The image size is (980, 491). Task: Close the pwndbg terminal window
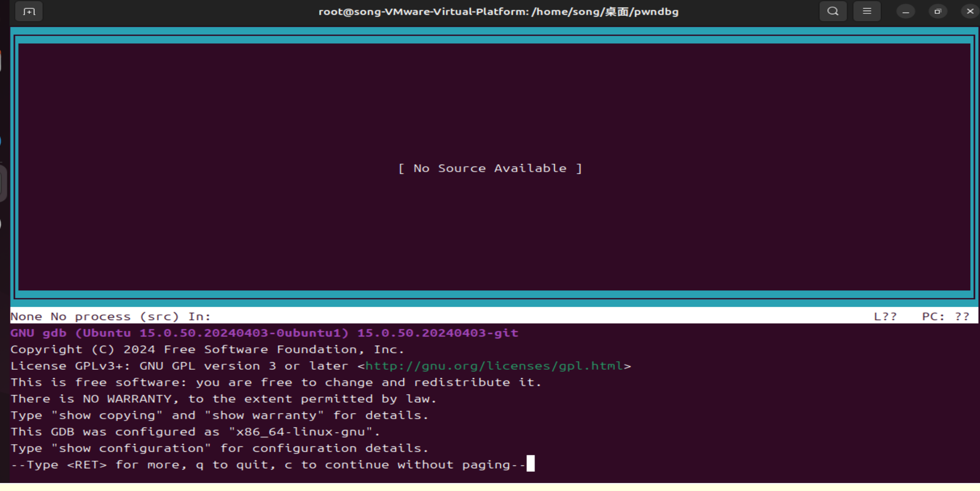pos(970,12)
